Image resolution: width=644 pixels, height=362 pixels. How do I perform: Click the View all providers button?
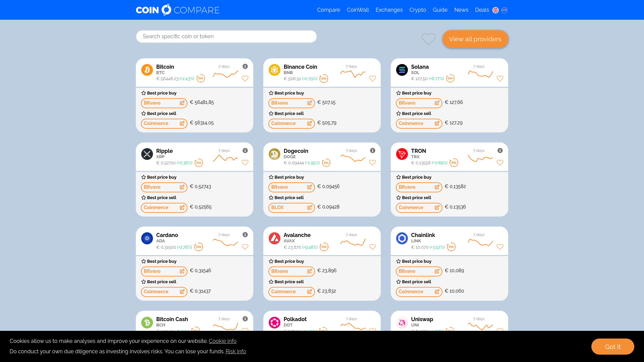pyautogui.click(x=475, y=39)
